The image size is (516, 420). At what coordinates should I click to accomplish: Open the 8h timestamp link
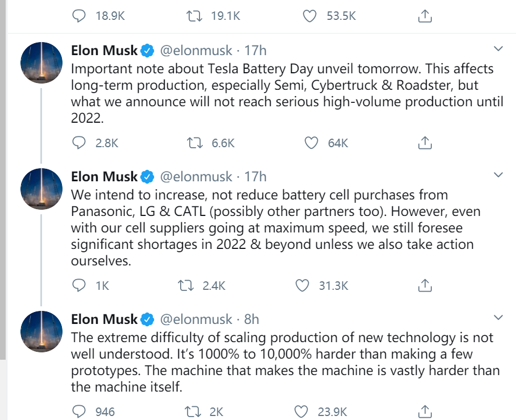click(251, 319)
